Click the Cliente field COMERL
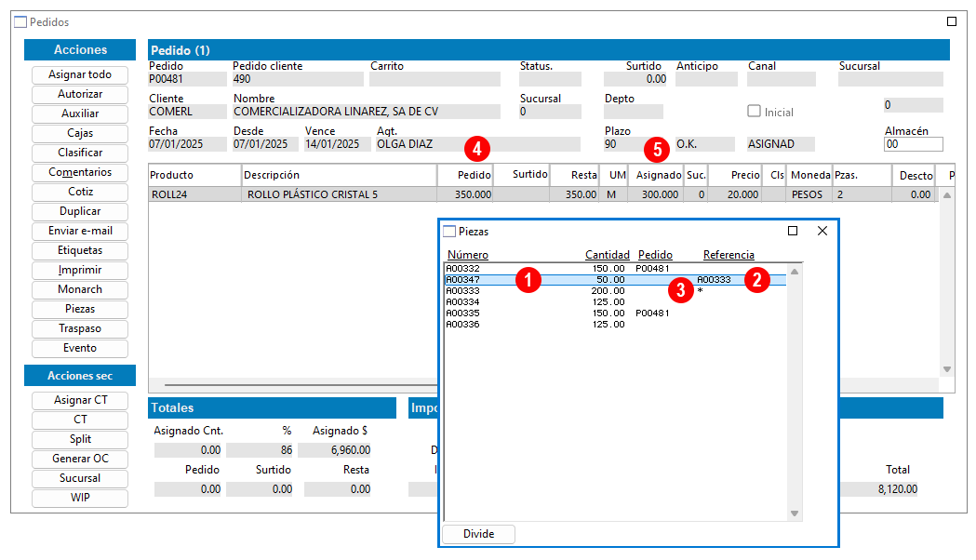This screenshot has height=560, width=976. 187,112
